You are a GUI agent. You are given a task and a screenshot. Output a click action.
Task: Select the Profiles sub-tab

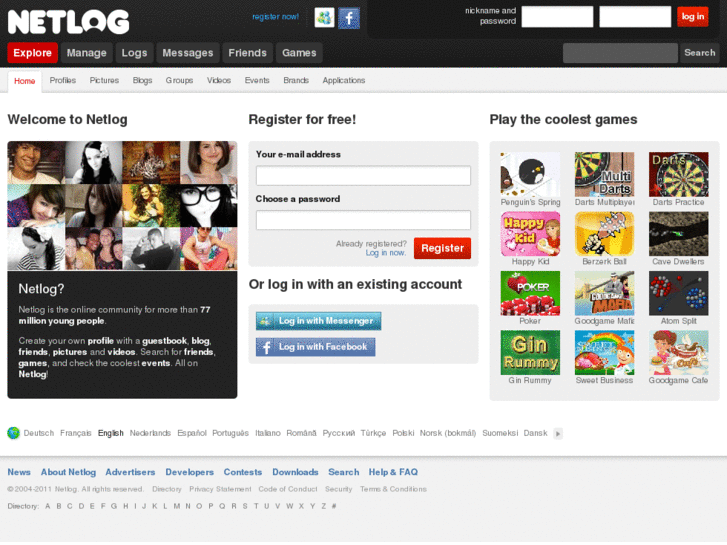pyautogui.click(x=63, y=80)
